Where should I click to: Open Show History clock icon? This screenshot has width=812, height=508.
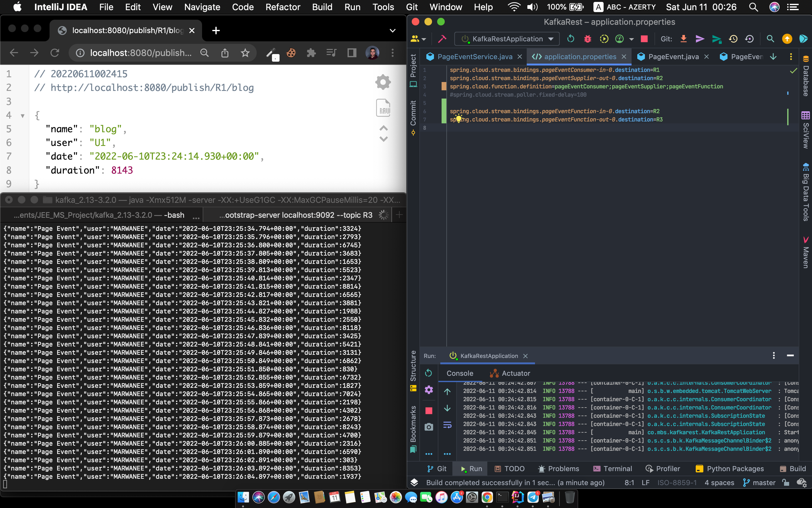click(x=733, y=39)
